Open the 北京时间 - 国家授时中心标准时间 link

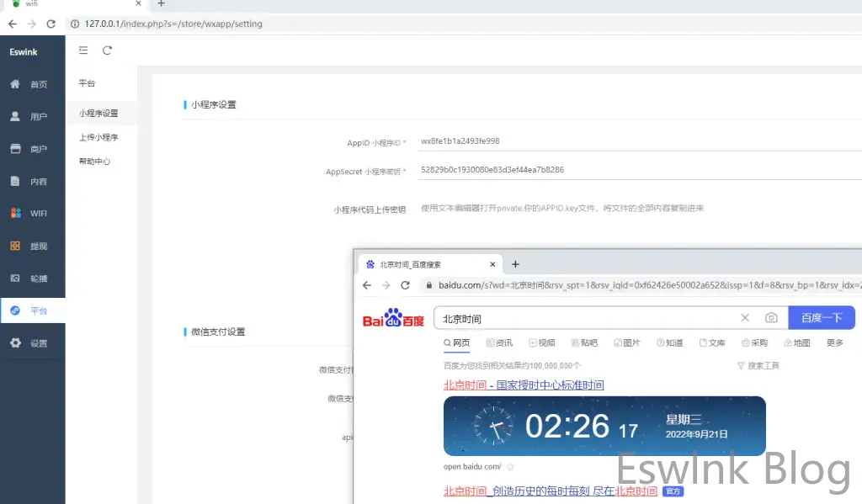[523, 385]
